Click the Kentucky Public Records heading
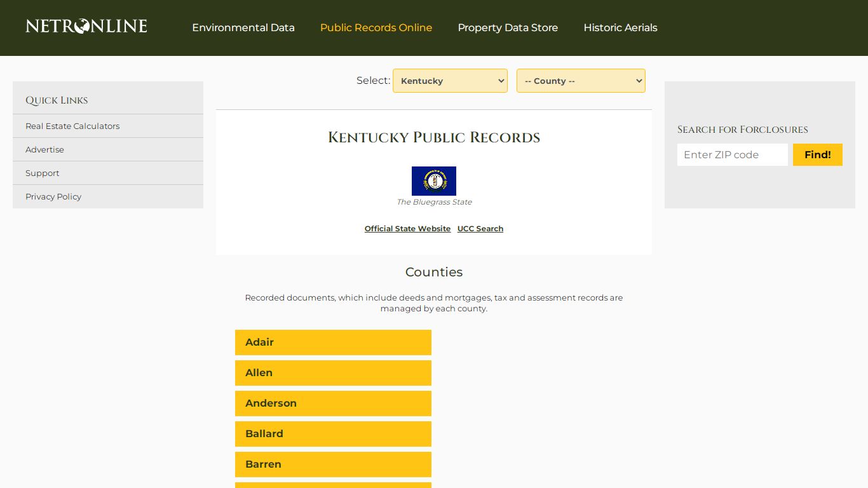 pyautogui.click(x=434, y=137)
